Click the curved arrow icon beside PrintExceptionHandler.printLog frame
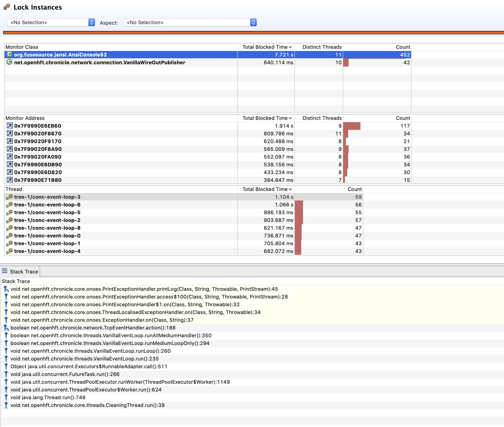 point(6,289)
